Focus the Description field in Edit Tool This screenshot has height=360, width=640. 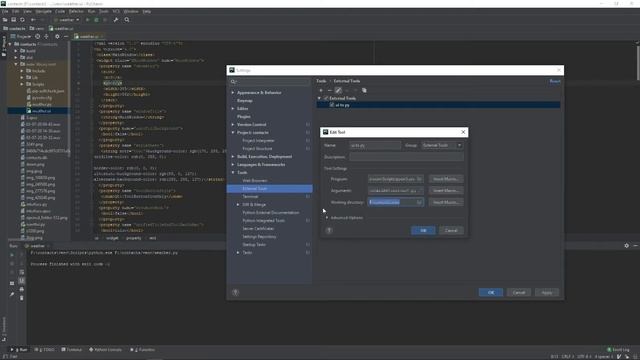[406, 157]
